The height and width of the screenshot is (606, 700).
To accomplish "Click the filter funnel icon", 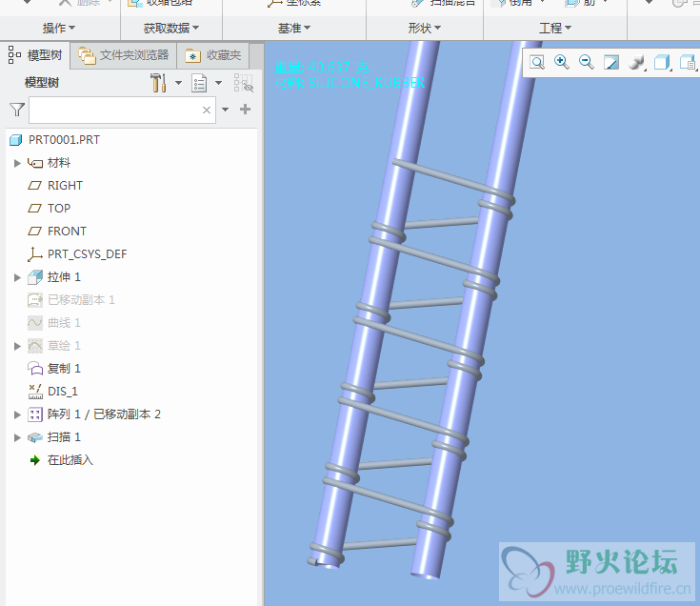I will pos(17,110).
